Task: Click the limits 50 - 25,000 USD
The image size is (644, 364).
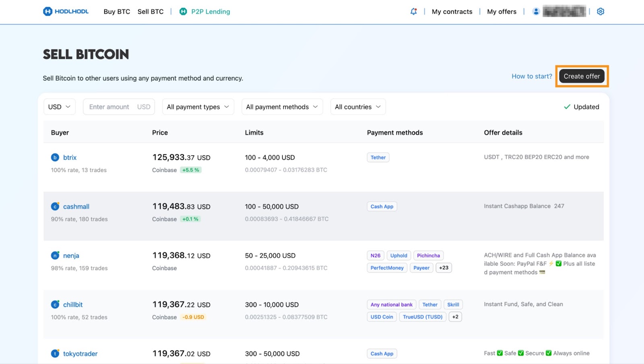Action: click(270, 256)
